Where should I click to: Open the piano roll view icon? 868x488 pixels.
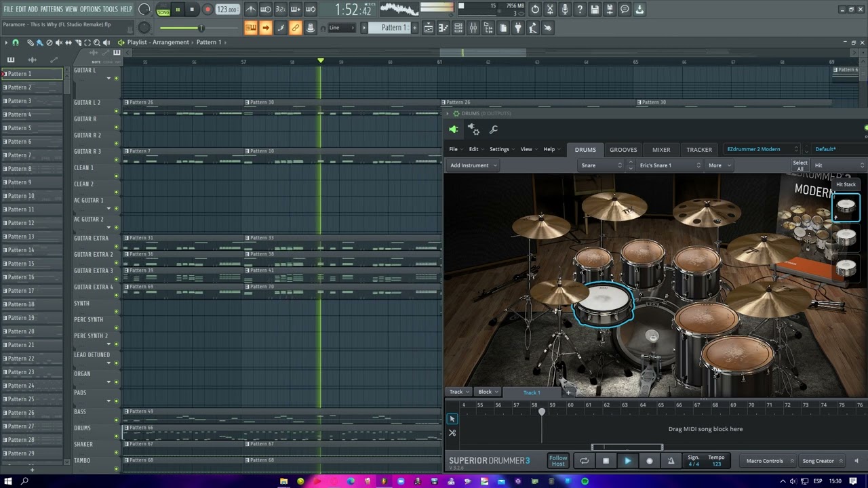tap(443, 28)
